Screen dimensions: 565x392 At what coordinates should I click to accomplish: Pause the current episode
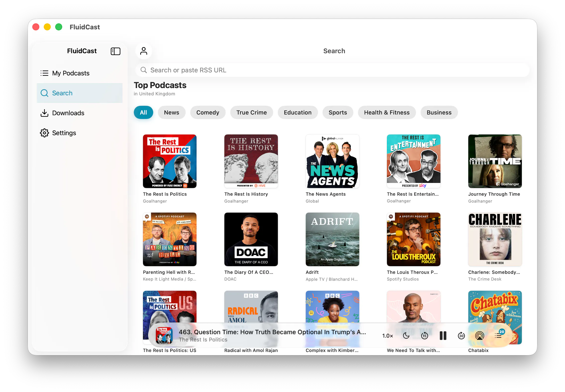click(443, 336)
